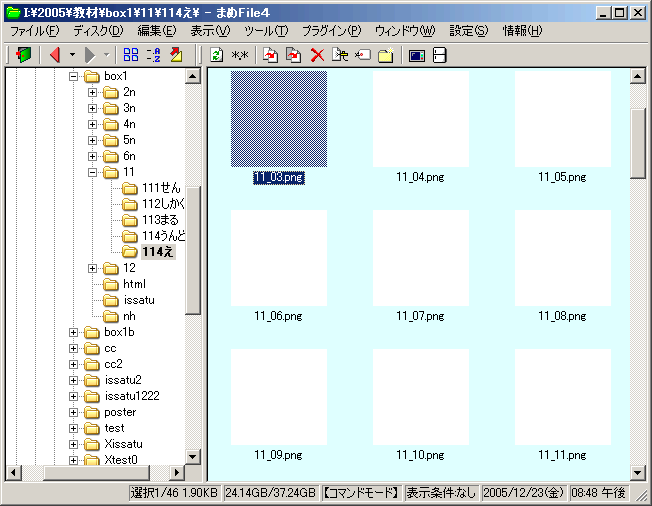Switch to blue thumbnail grid view icon
652x506 pixels.
131,55
